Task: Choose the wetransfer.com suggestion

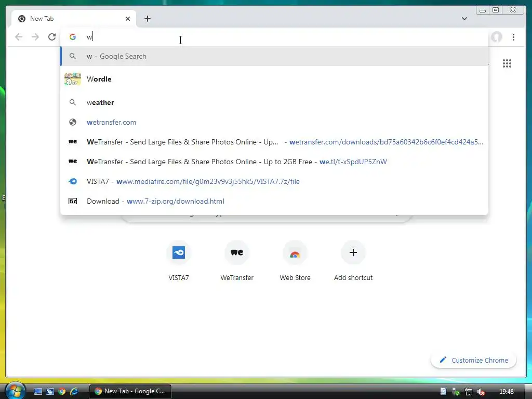Action: 274,122
